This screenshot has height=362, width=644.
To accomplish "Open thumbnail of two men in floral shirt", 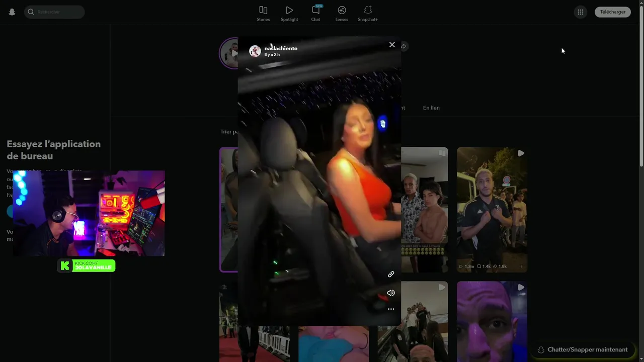I will (425, 210).
